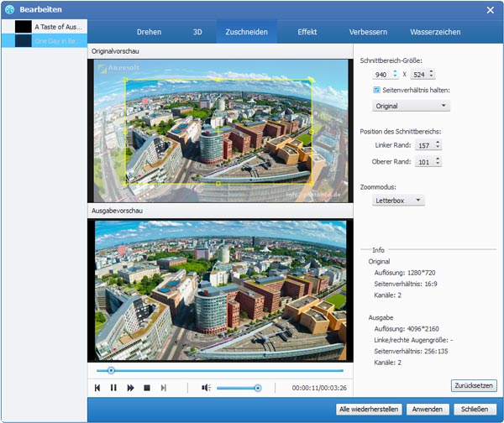This screenshot has height=423, width=504.
Task: Click the Ausgabevorschau output preview image
Action: coord(220,290)
